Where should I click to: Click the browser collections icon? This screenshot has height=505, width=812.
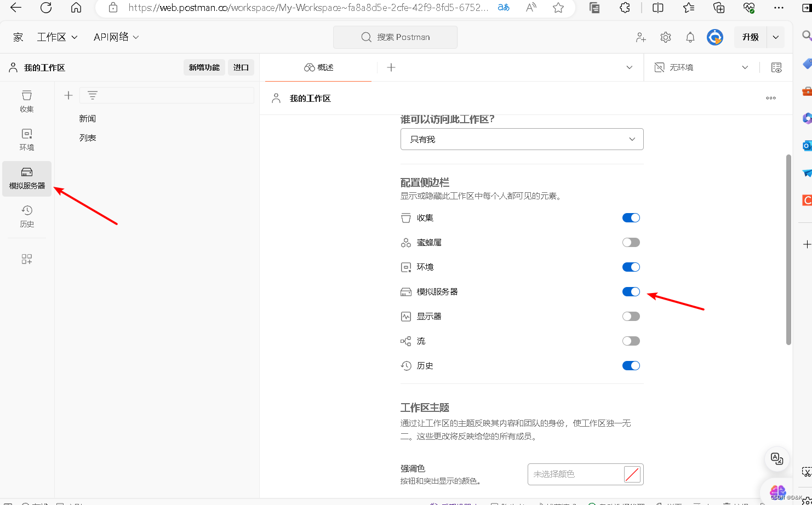[x=719, y=8]
